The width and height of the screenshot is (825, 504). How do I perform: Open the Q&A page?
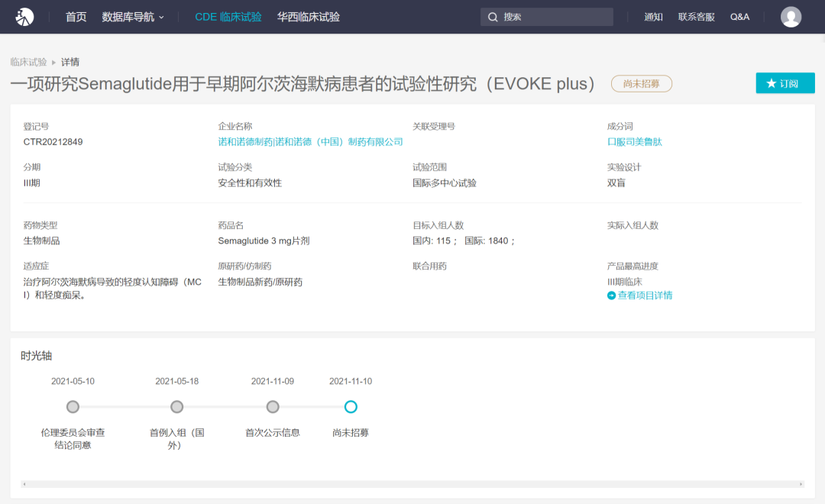point(739,17)
